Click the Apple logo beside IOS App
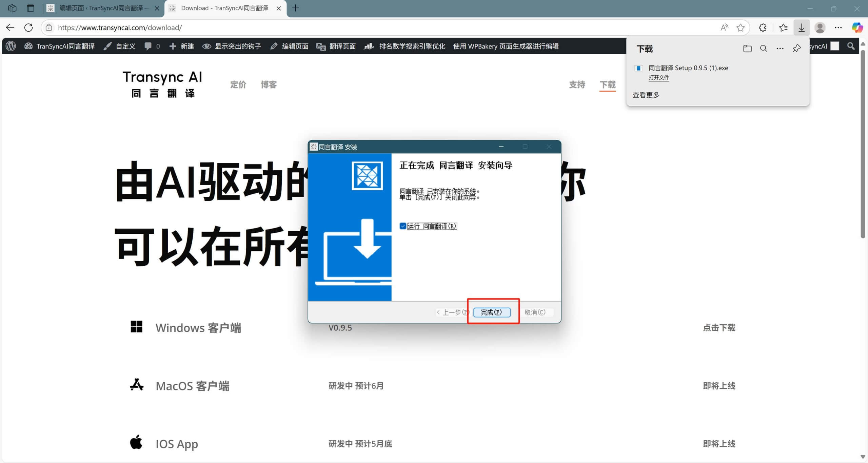Viewport: 868px width, 463px height. [136, 442]
